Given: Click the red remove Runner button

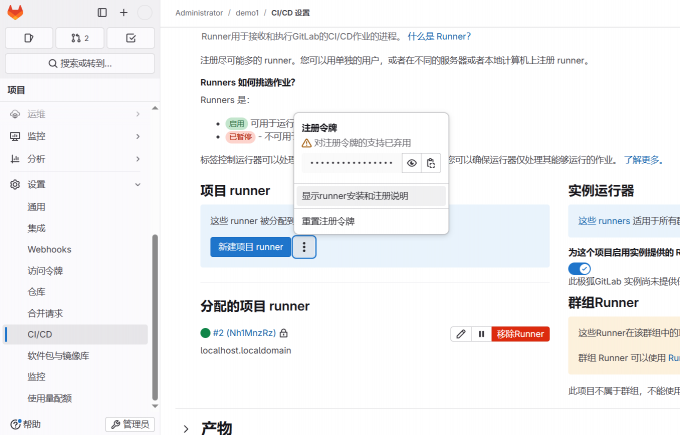Looking at the screenshot, I should pyautogui.click(x=520, y=334).
